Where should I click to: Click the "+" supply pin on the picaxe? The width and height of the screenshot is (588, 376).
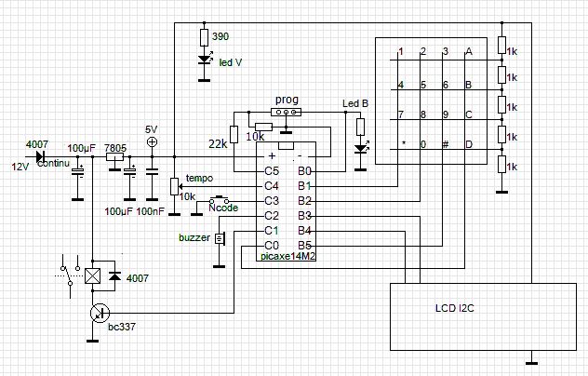pos(273,155)
